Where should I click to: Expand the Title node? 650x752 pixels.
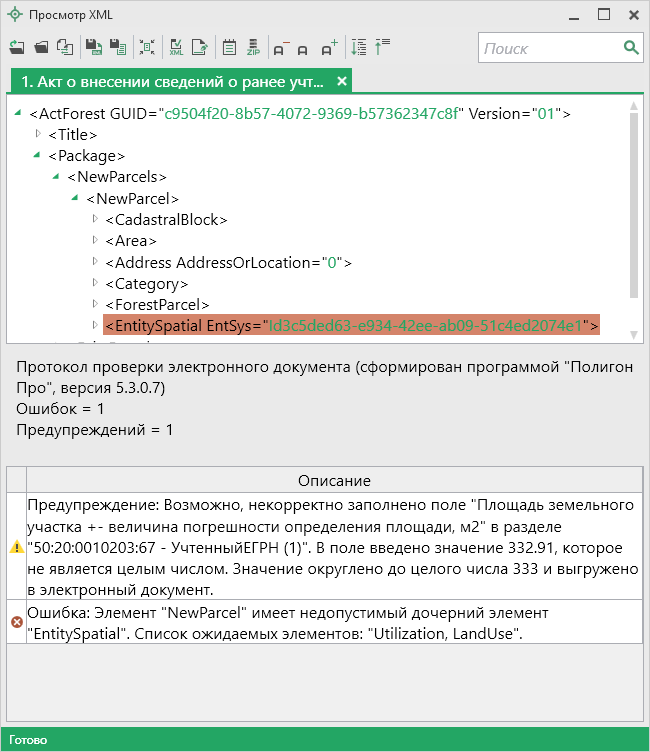[x=39, y=134]
